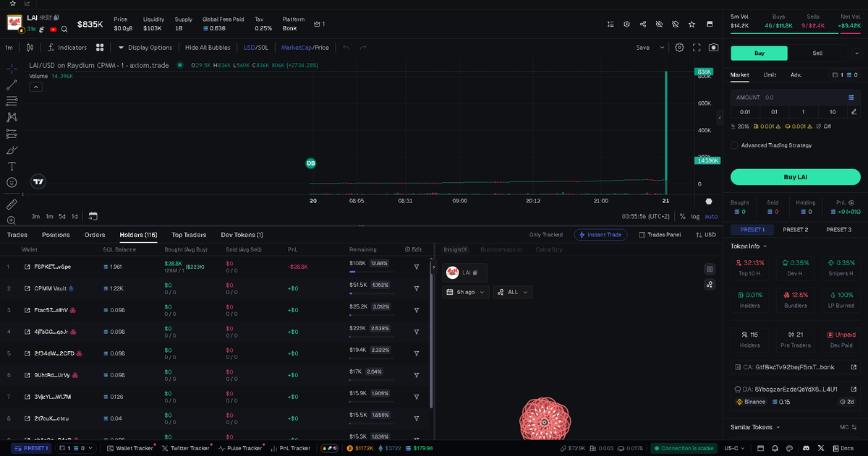Image resolution: width=868 pixels, height=456 pixels.
Task: Open the date range calendar icon
Action: coord(93,216)
